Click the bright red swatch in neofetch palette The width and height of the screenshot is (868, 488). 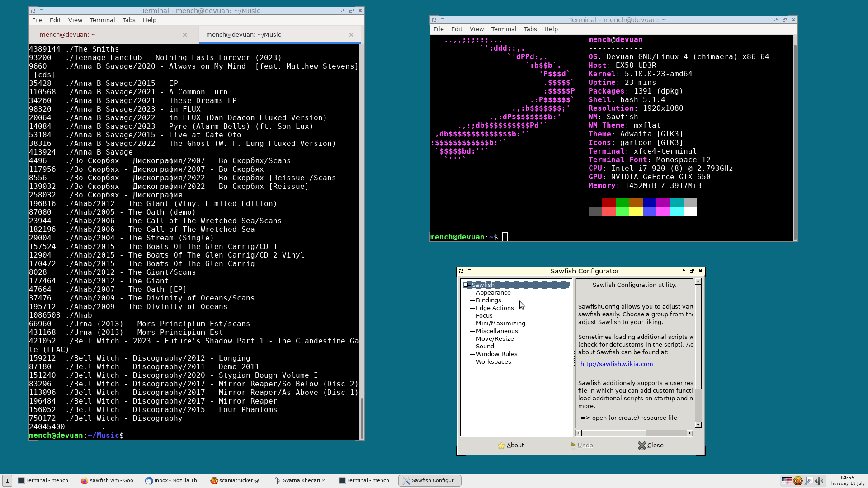[609, 211]
